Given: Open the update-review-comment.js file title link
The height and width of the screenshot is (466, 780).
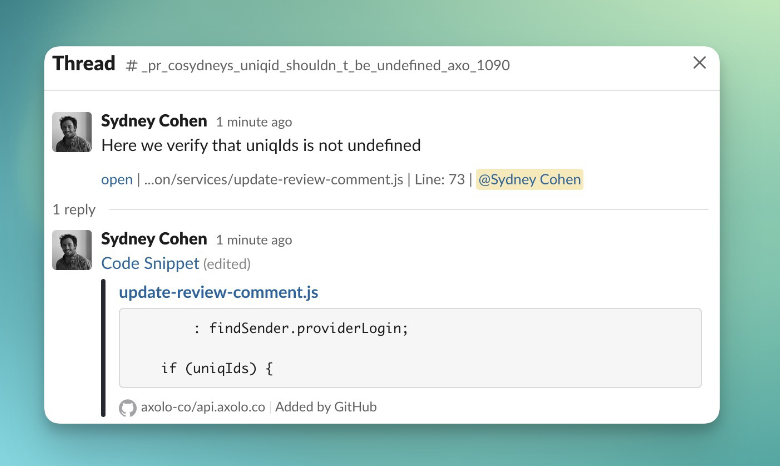Looking at the screenshot, I should pyautogui.click(x=218, y=293).
